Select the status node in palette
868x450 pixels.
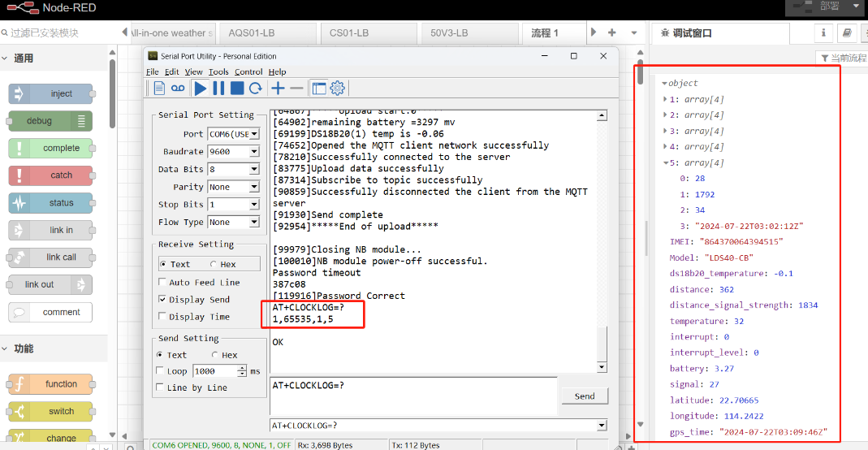pos(50,202)
